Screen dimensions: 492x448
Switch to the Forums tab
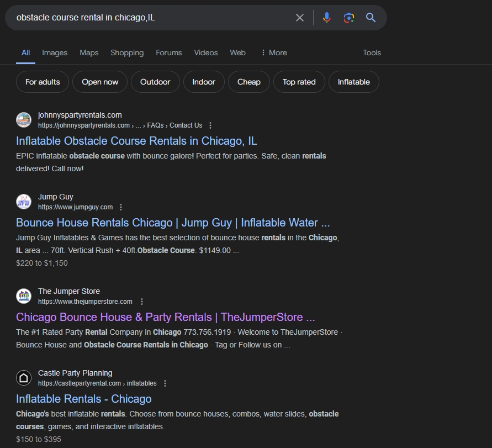coord(169,52)
